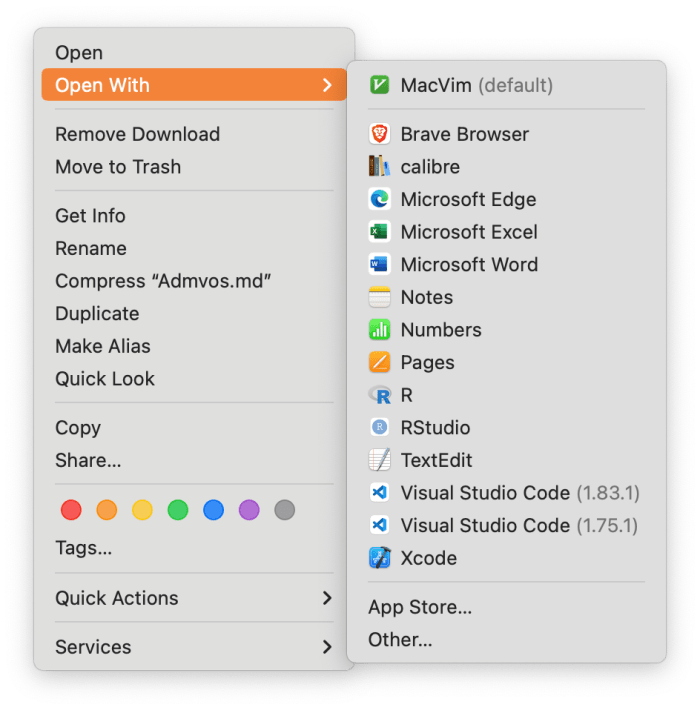Click the Microsoft Edge icon

coord(379,199)
